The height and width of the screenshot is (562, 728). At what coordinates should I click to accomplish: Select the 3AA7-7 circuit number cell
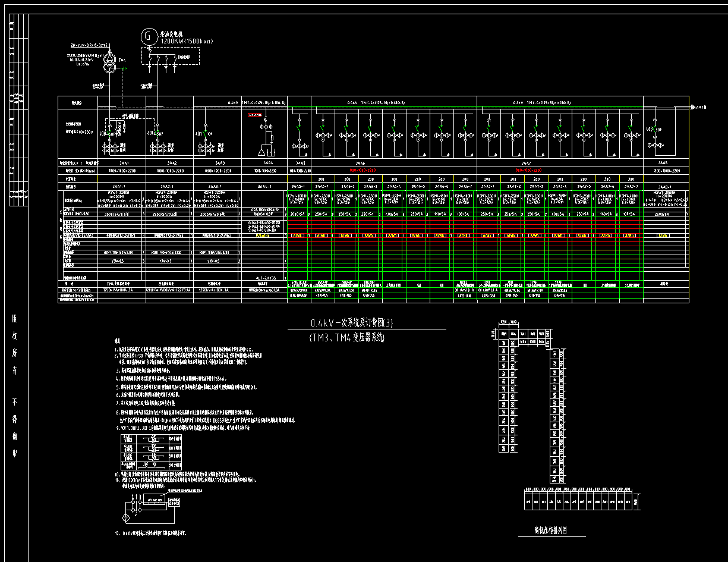coord(631,186)
